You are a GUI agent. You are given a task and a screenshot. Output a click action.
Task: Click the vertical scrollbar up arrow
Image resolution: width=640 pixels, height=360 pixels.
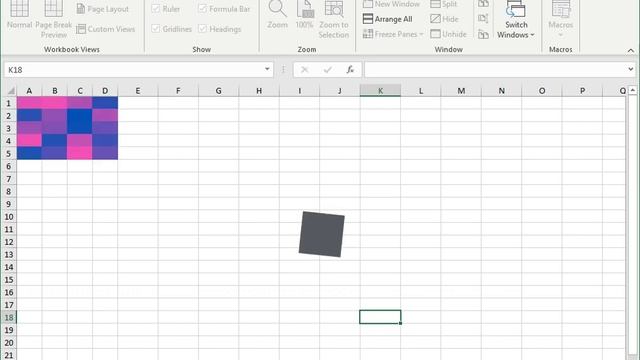point(632,90)
